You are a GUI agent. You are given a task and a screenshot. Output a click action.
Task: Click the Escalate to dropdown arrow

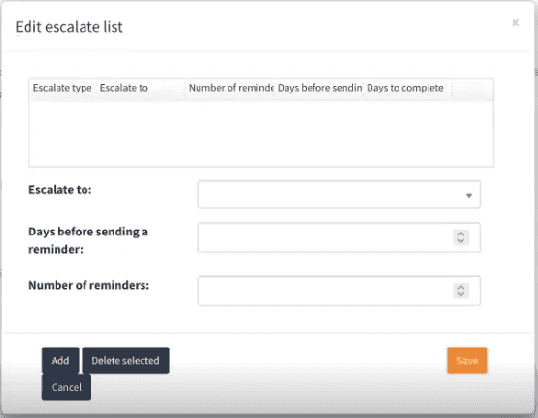tap(469, 195)
